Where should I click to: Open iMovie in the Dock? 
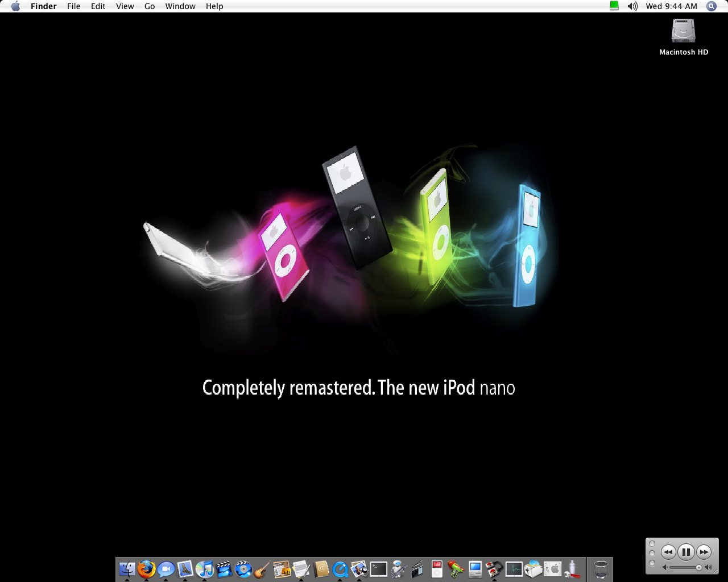224,568
